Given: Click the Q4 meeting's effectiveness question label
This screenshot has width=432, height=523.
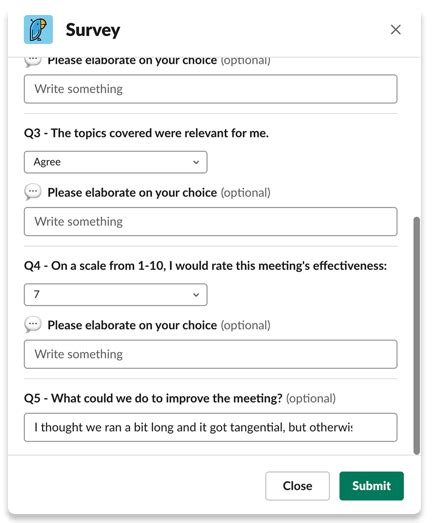Looking at the screenshot, I should point(205,266).
